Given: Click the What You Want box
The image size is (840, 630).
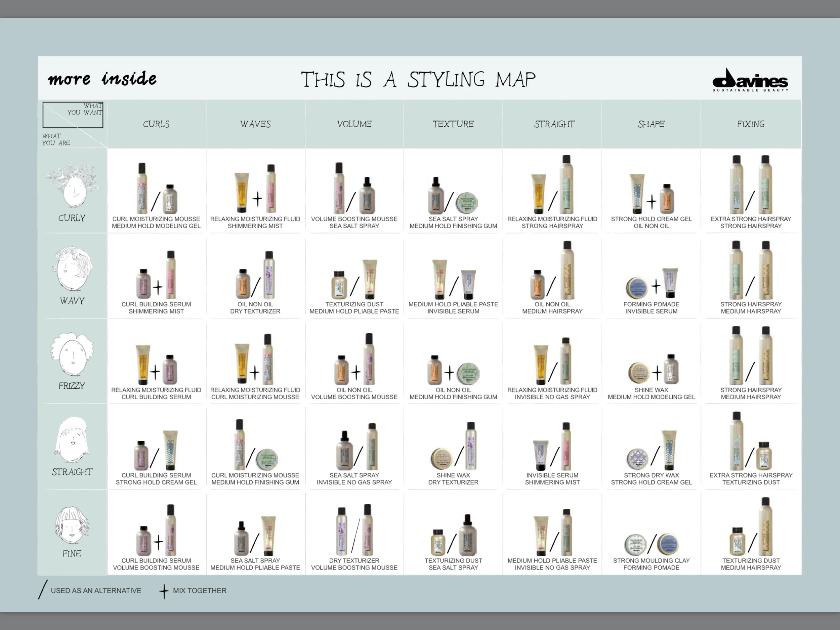Looking at the screenshot, I should click(x=73, y=115).
